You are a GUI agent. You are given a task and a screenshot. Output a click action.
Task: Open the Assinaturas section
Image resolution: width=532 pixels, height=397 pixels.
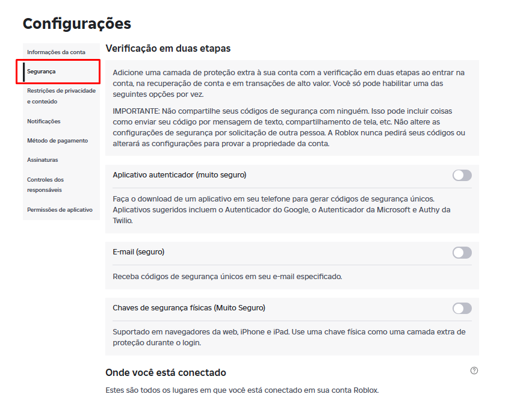(42, 160)
